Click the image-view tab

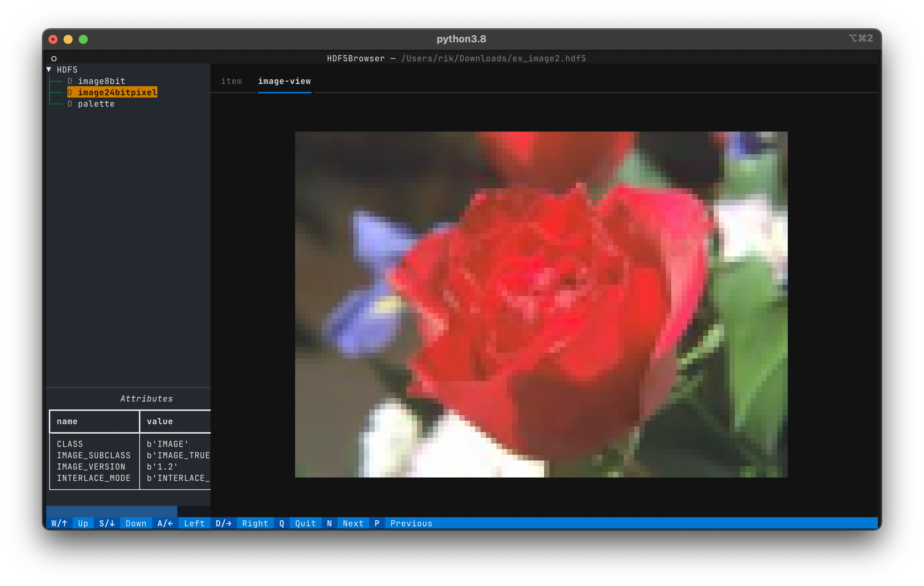point(283,81)
